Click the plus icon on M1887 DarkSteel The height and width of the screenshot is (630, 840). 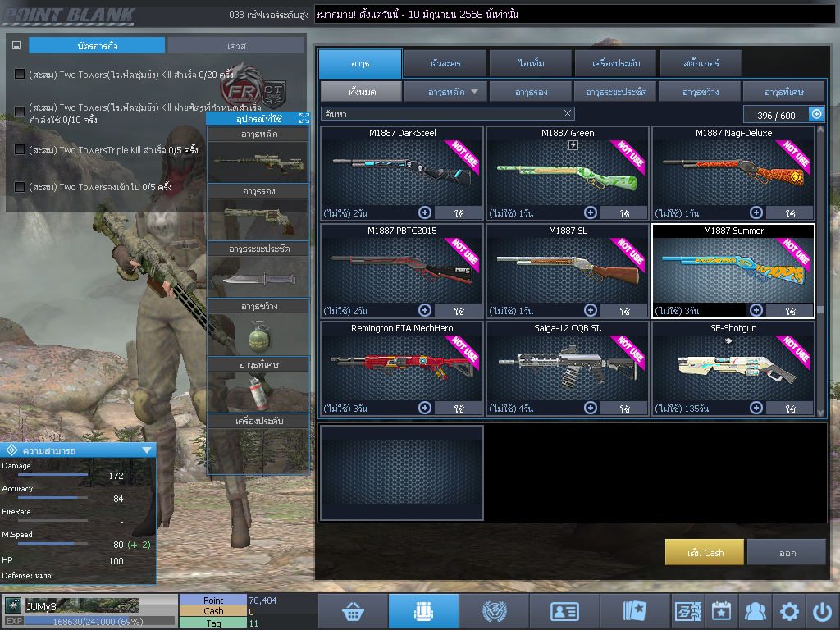coord(425,212)
